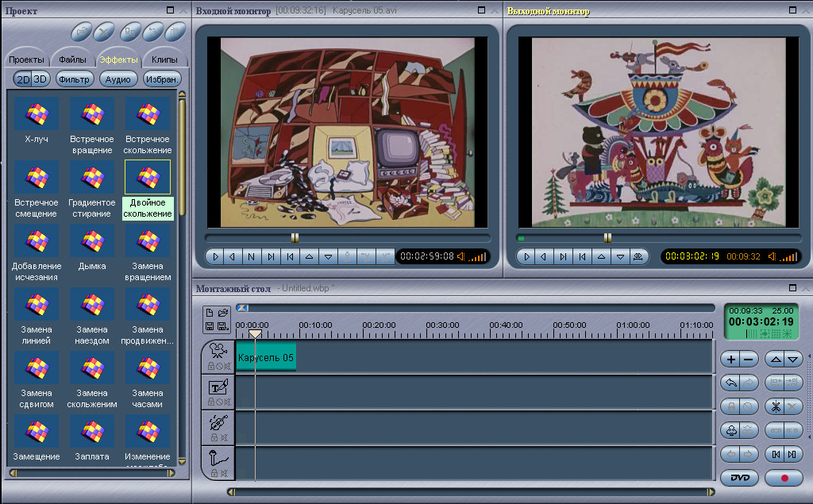Mute the input monitor speaker icon
The height and width of the screenshot is (504, 813).
pyautogui.click(x=461, y=256)
